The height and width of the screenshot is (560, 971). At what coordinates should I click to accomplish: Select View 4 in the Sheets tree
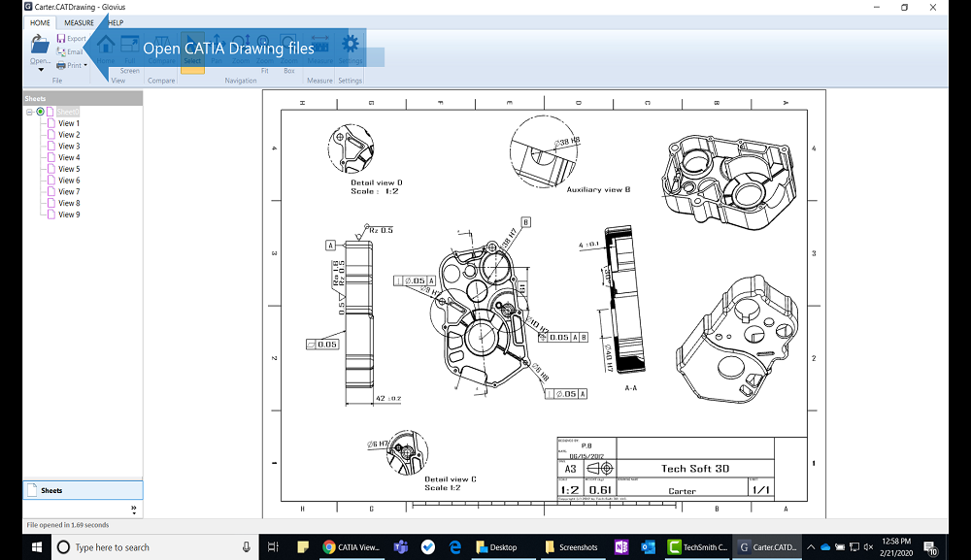[69, 158]
